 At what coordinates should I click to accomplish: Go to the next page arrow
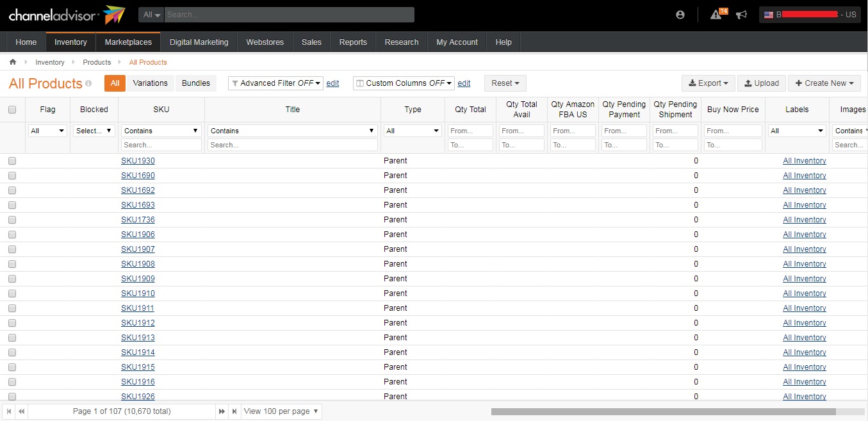222,411
